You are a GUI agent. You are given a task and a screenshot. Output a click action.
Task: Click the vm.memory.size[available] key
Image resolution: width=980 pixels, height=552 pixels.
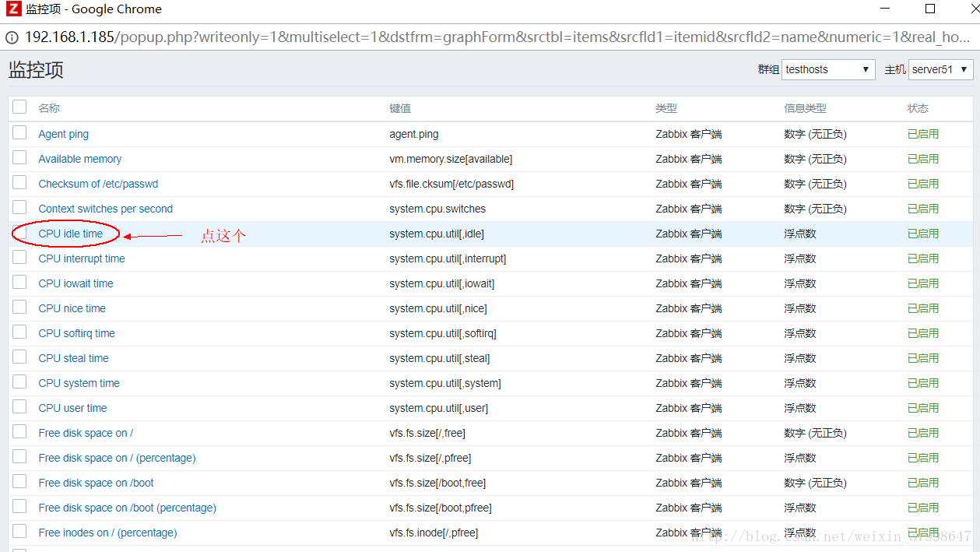(x=451, y=159)
